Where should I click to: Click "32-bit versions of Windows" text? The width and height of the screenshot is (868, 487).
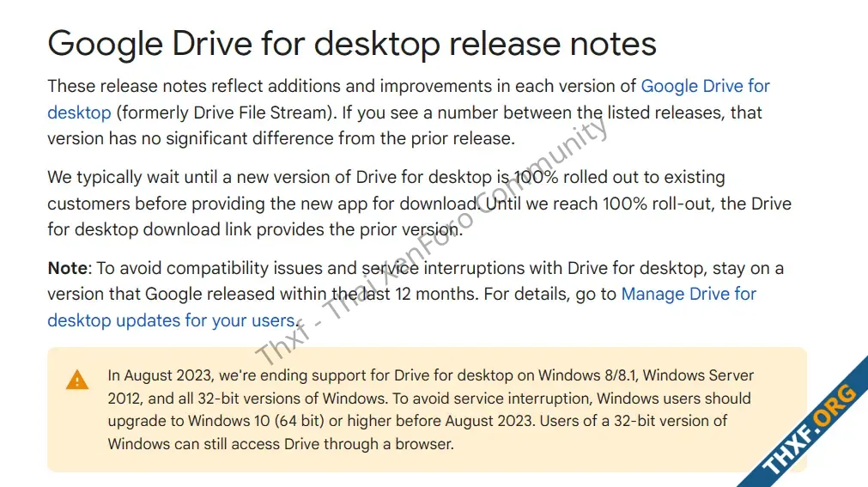(292, 399)
